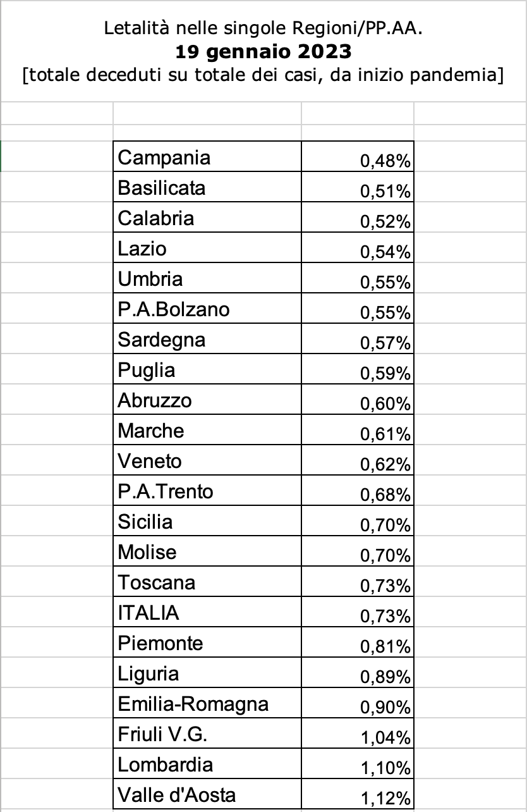The width and height of the screenshot is (527, 812).
Task: Select the Umbria cell
Action: [x=207, y=278]
